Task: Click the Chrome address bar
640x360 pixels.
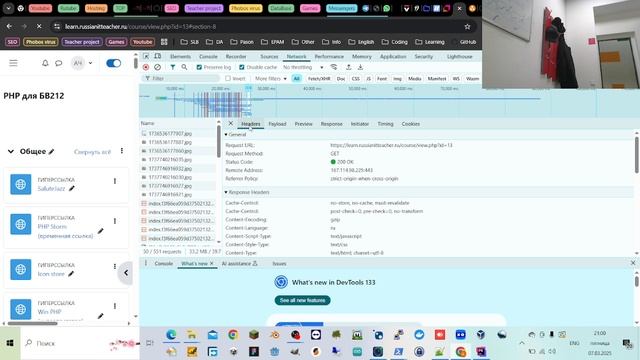Action: coord(261,27)
